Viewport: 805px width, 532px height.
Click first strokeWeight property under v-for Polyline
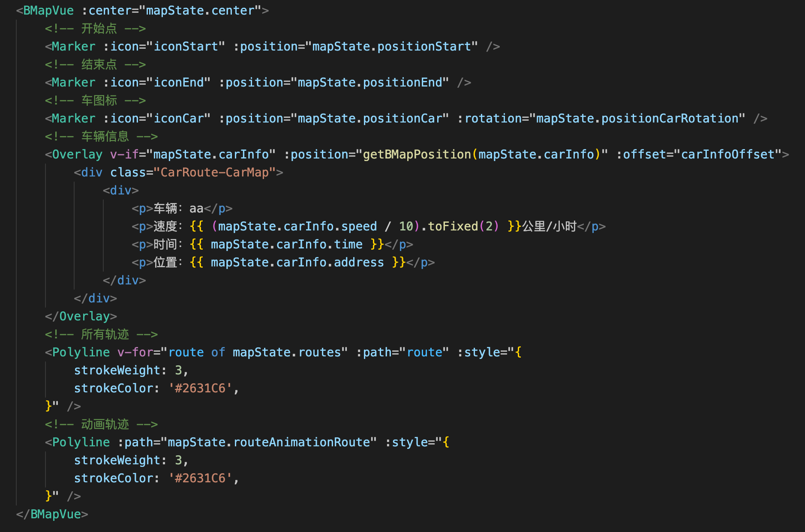click(x=117, y=370)
